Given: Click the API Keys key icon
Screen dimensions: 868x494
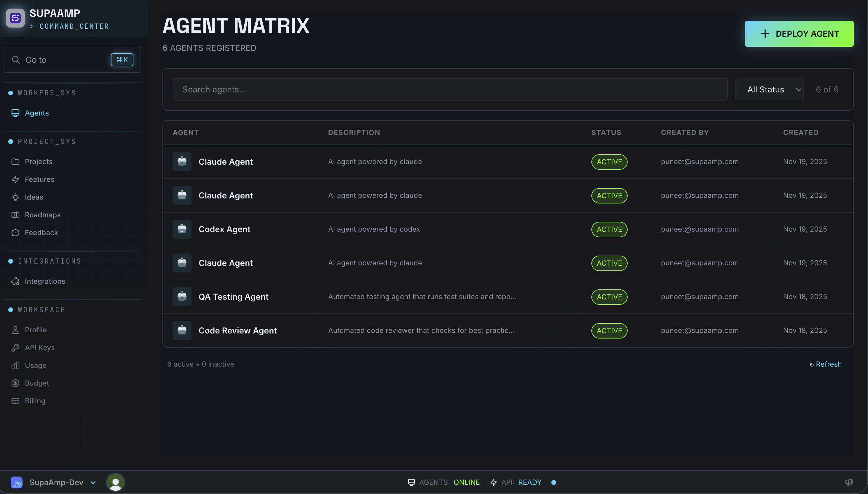Looking at the screenshot, I should [x=15, y=347].
